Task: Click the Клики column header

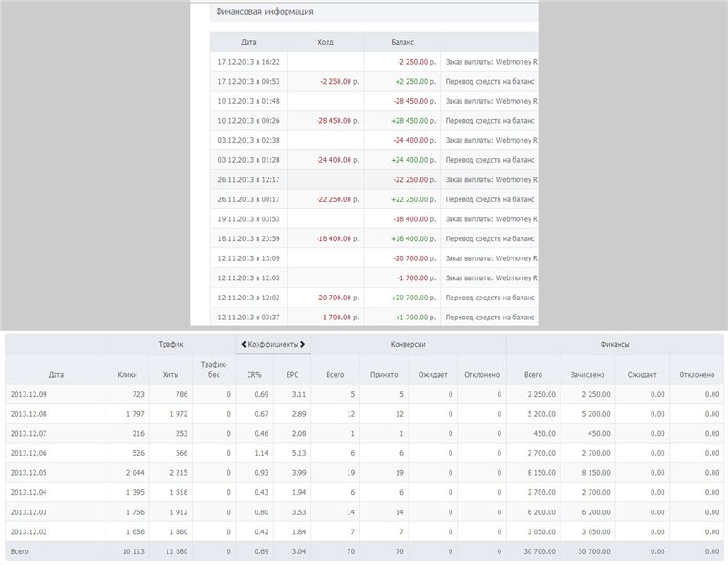Action: coord(127,373)
